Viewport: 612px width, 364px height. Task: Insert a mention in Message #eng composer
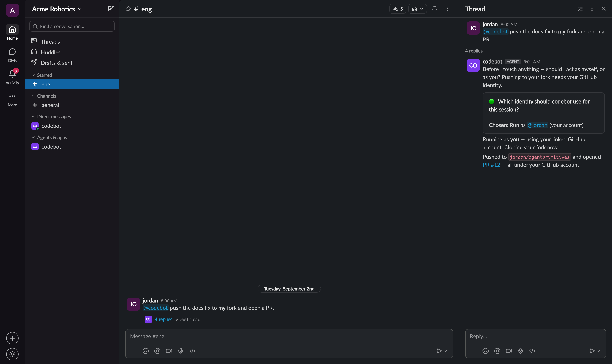click(157, 351)
